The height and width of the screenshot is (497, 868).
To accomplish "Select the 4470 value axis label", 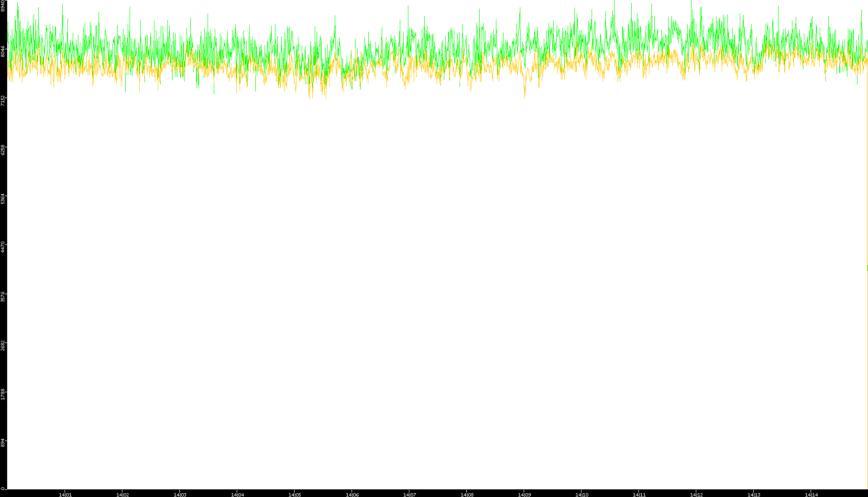I will coord(3,247).
